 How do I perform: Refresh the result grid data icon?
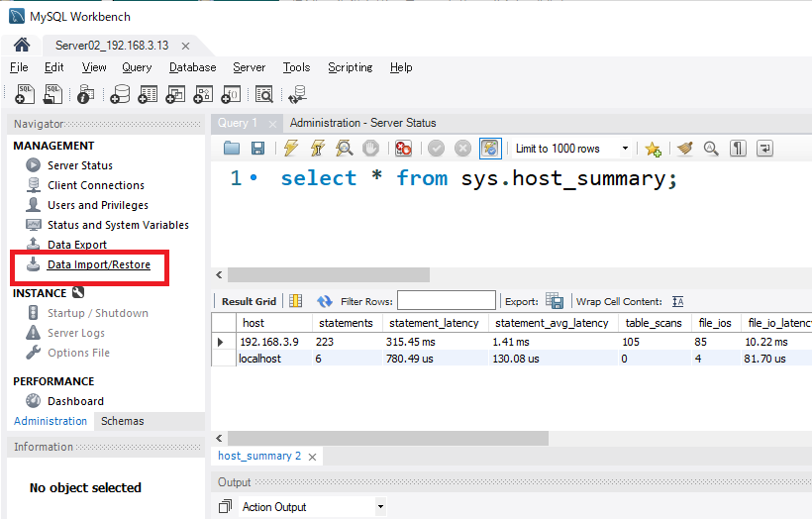tap(325, 301)
